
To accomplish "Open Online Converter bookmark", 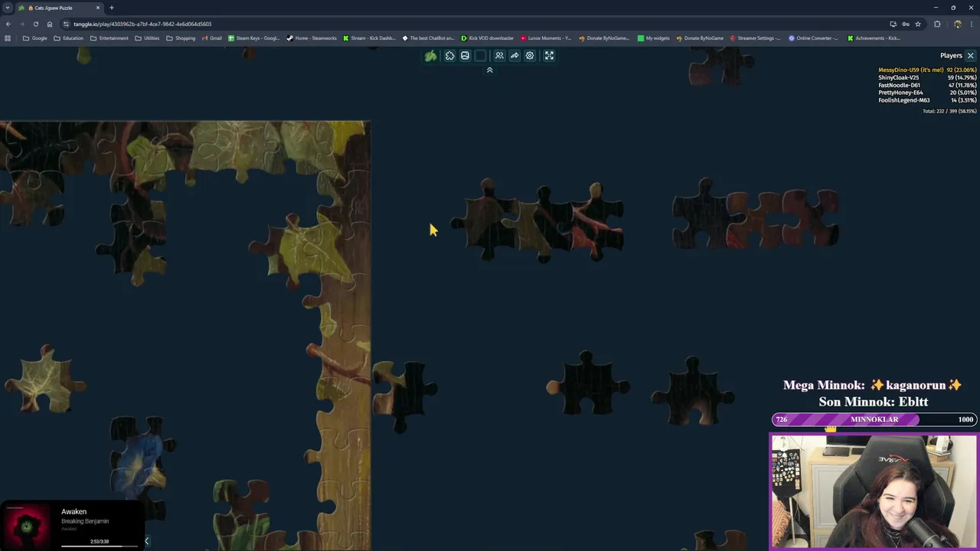I will click(x=814, y=37).
